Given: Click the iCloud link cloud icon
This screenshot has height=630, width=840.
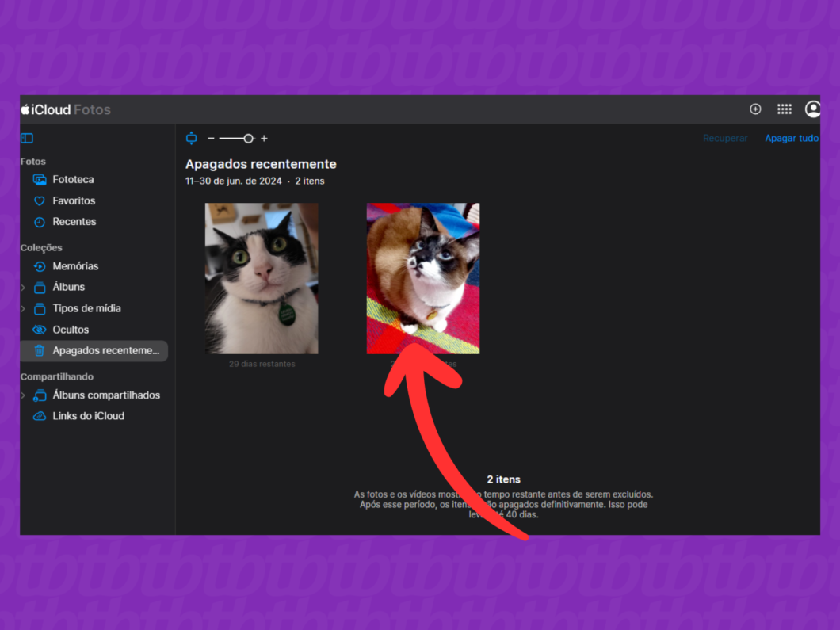Looking at the screenshot, I should [x=40, y=416].
